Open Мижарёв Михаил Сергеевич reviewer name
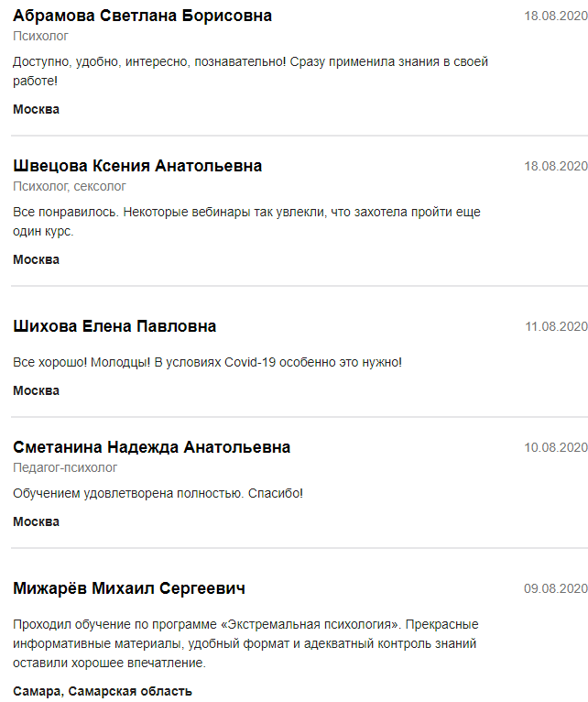This screenshot has width=588, height=702. pyautogui.click(x=129, y=588)
